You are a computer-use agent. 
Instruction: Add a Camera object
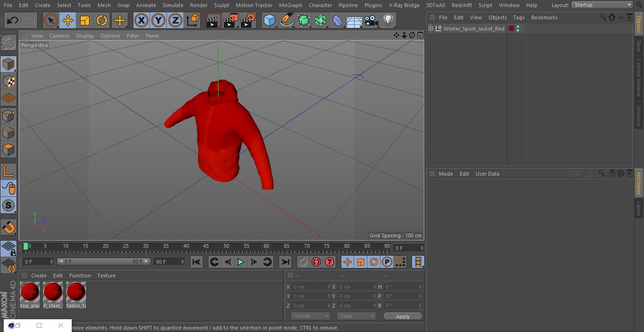click(x=372, y=21)
